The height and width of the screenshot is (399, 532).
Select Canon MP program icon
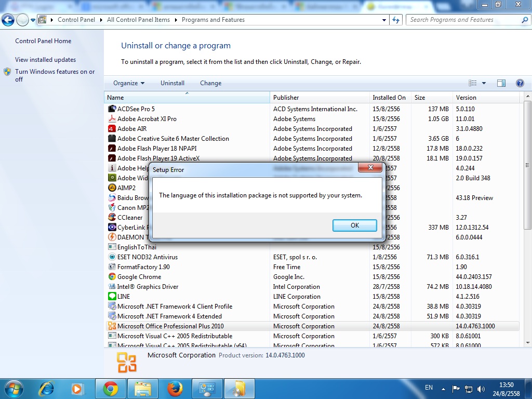tap(112, 207)
